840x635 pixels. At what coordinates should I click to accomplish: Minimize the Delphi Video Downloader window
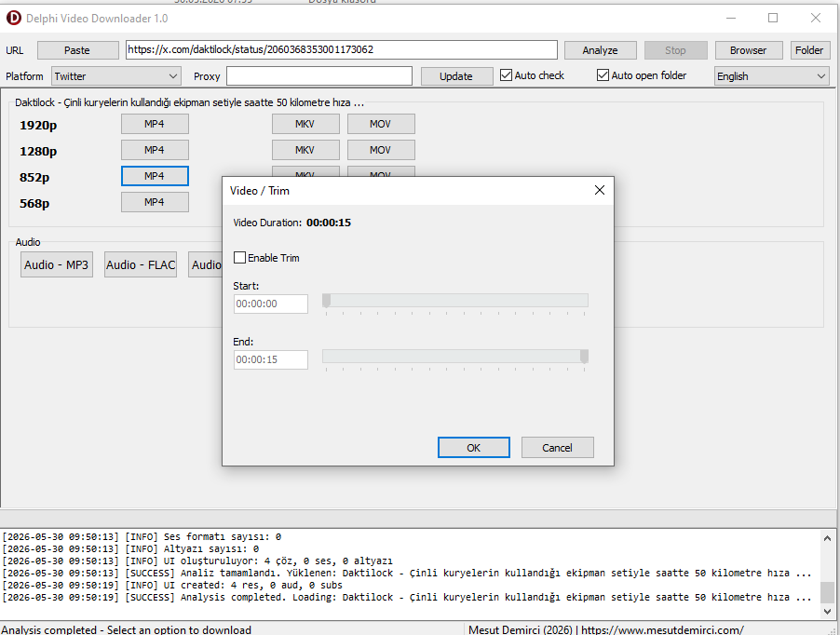point(731,19)
